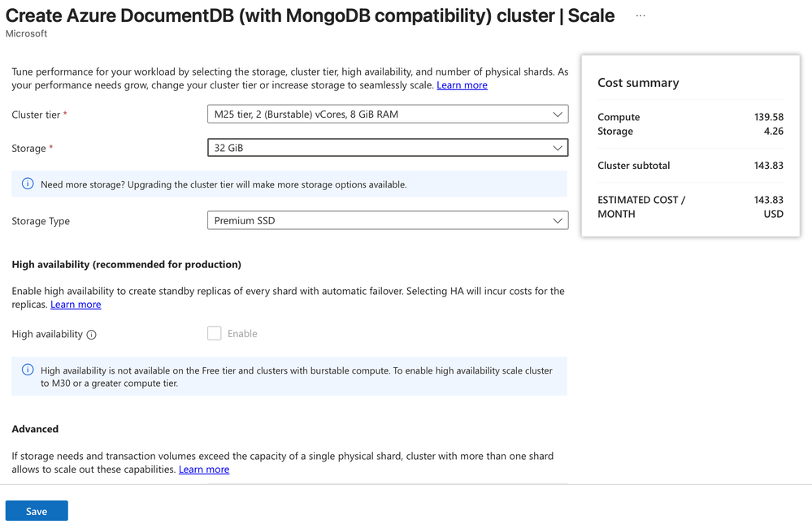Click info icon in high availability notice
This screenshot has height=524, width=812.
click(x=28, y=370)
